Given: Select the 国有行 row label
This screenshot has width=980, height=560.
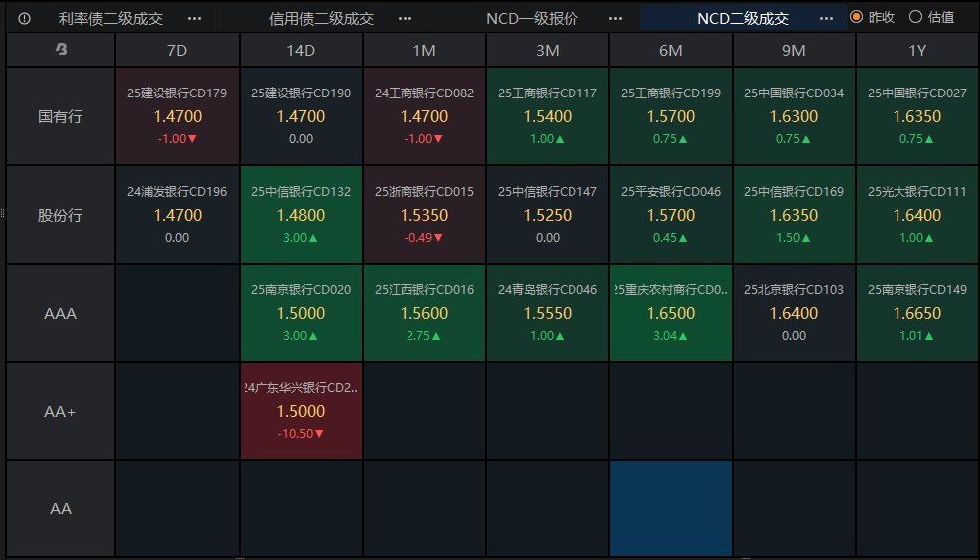Looking at the screenshot, I should [61, 116].
